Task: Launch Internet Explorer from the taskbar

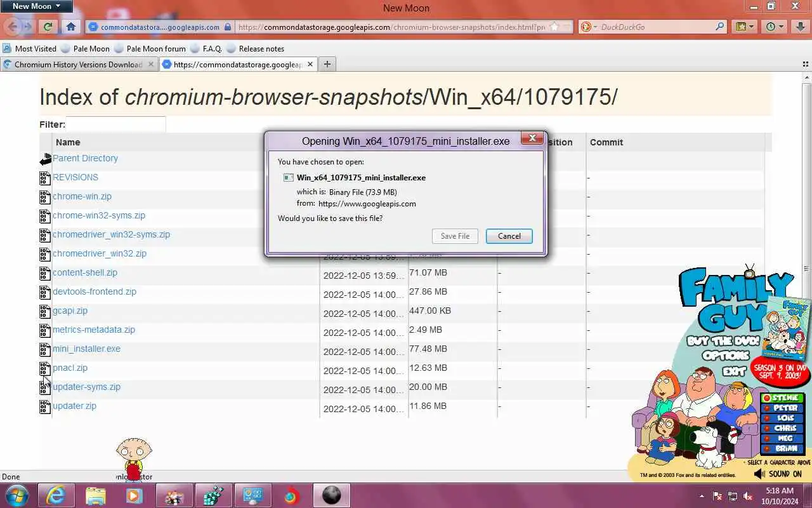Action: 56,496
